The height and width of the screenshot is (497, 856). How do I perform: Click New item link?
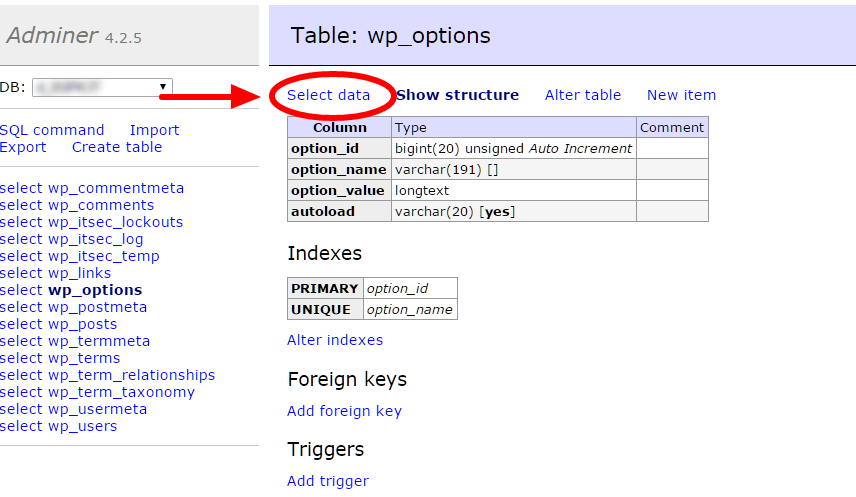pyautogui.click(x=681, y=95)
